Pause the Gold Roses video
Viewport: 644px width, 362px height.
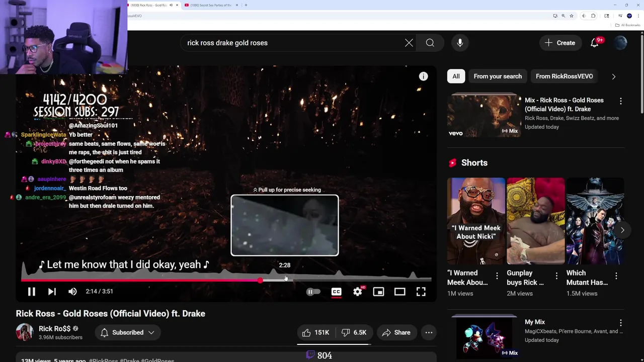pos(31,292)
